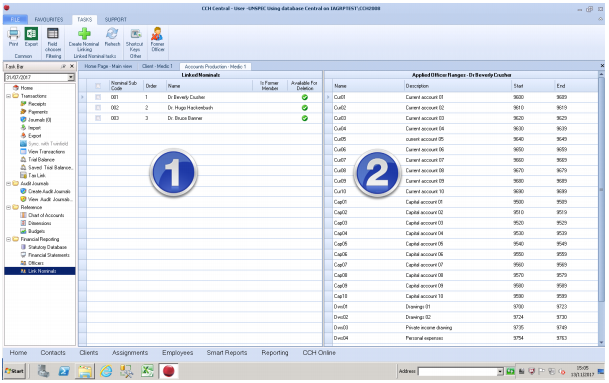Screen dimensions: 609x383
Task: Open the period date dropdown
Action: (71, 77)
